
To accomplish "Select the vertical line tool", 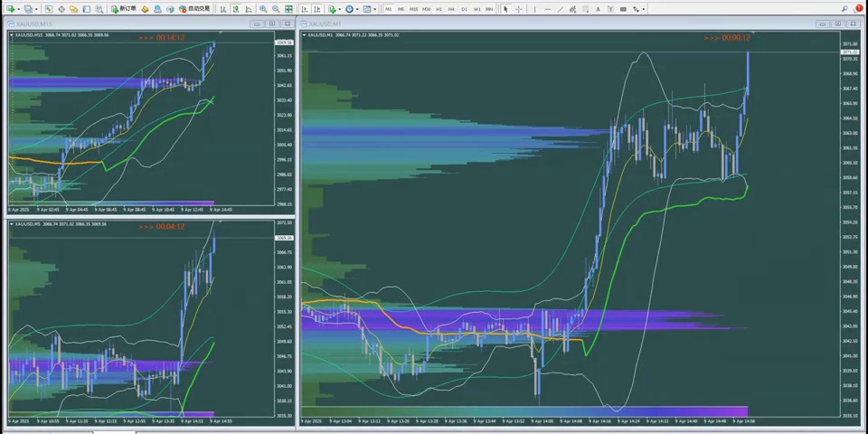I will pos(534,9).
